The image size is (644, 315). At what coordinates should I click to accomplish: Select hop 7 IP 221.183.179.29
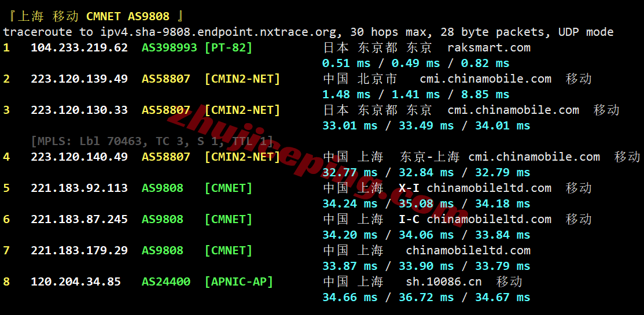[79, 250]
